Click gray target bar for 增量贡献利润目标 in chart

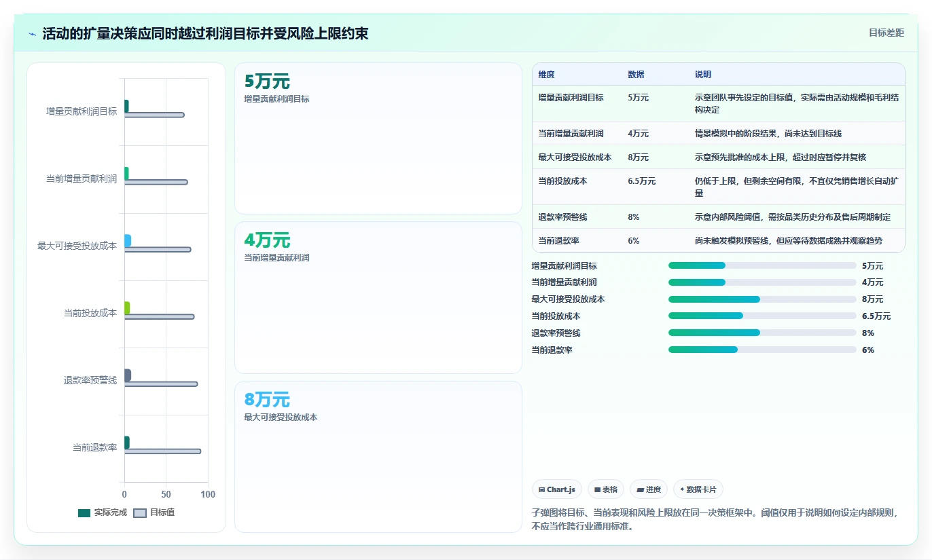tap(154, 115)
